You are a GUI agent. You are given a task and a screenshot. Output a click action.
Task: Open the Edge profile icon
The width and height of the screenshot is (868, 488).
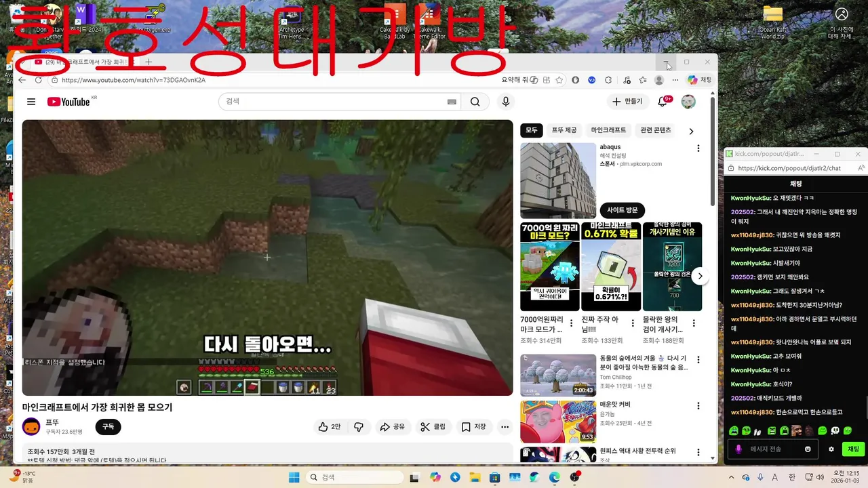pyautogui.click(x=659, y=80)
